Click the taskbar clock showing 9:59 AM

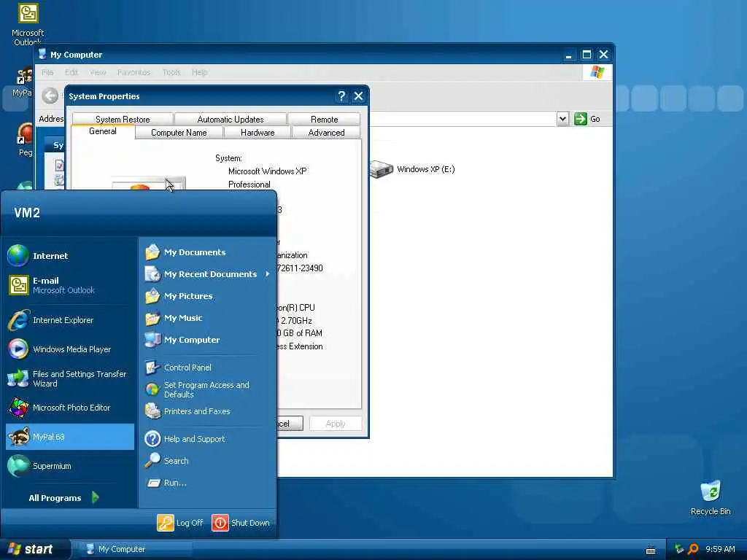[x=720, y=549]
